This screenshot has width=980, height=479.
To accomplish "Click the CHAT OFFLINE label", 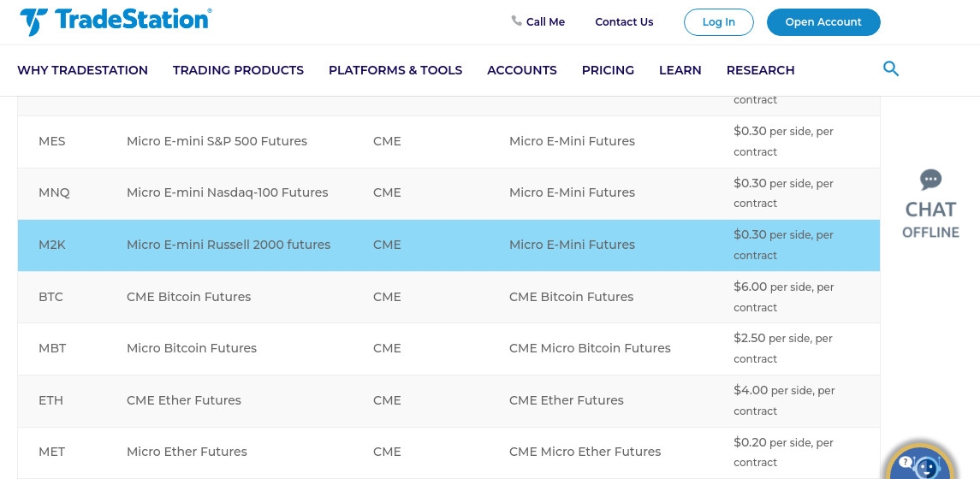I will [x=930, y=219].
